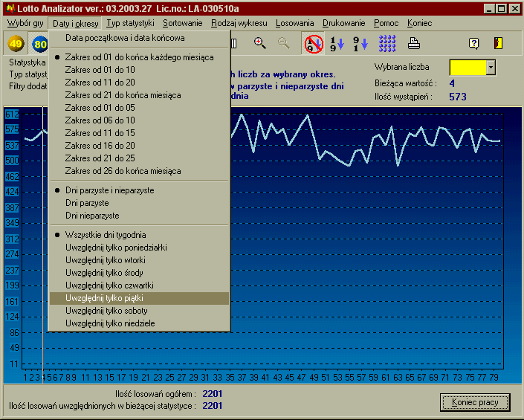Select the 80-ball lottery game icon
The width and height of the screenshot is (524, 420).
pyautogui.click(x=40, y=44)
